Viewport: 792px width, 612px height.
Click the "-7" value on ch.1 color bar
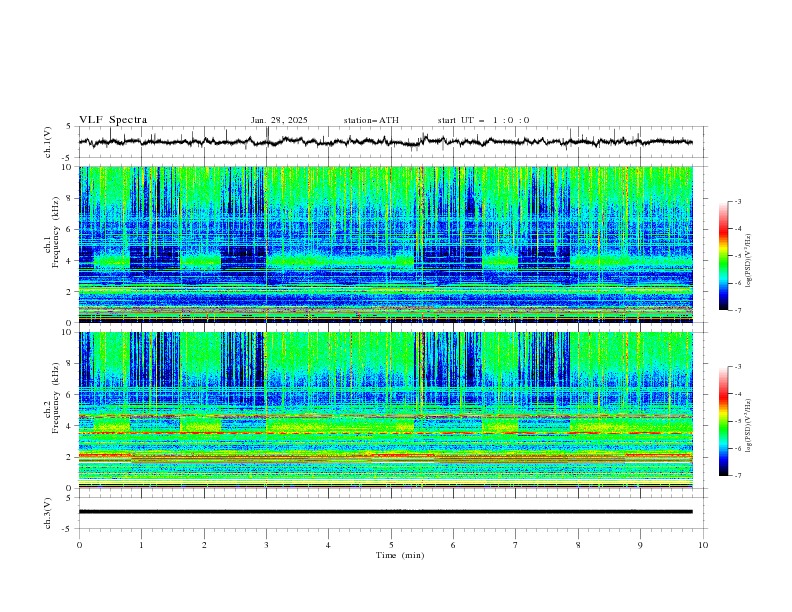(x=737, y=310)
